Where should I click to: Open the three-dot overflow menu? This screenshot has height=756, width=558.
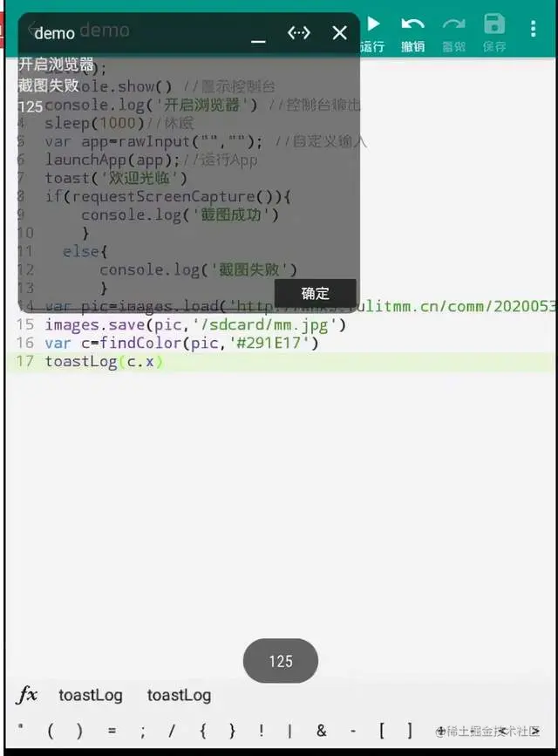(x=533, y=29)
